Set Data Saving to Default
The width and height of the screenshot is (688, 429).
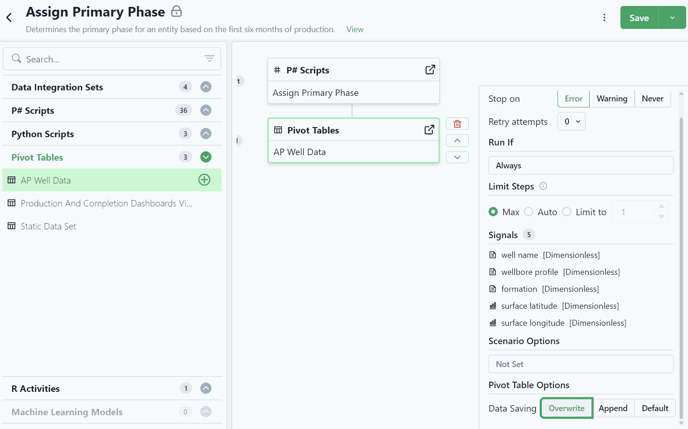tap(655, 408)
